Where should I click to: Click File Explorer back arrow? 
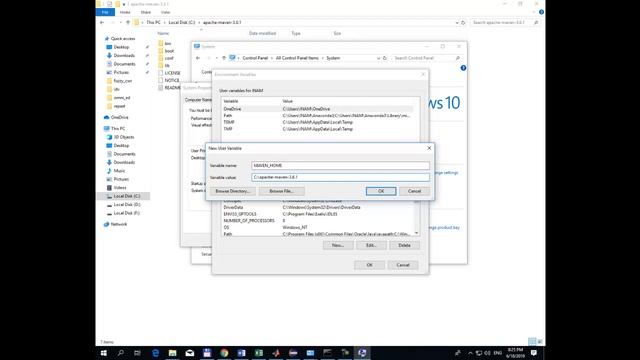[102, 22]
